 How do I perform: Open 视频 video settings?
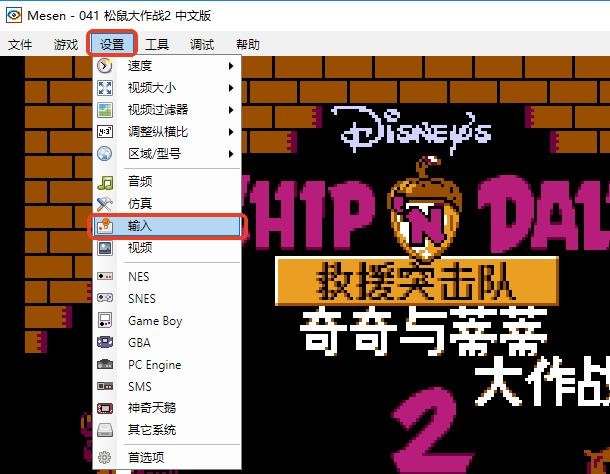pyautogui.click(x=167, y=248)
